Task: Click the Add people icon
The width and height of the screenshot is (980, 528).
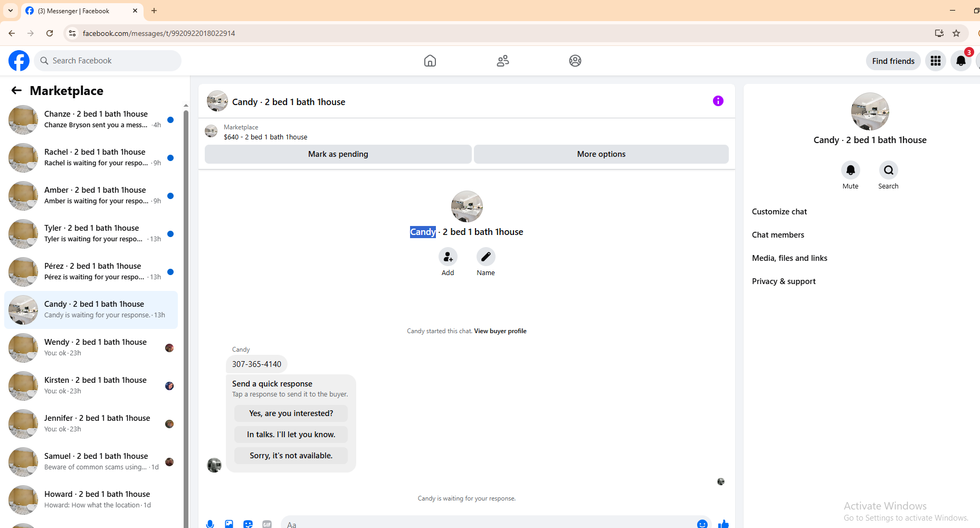Action: click(448, 257)
